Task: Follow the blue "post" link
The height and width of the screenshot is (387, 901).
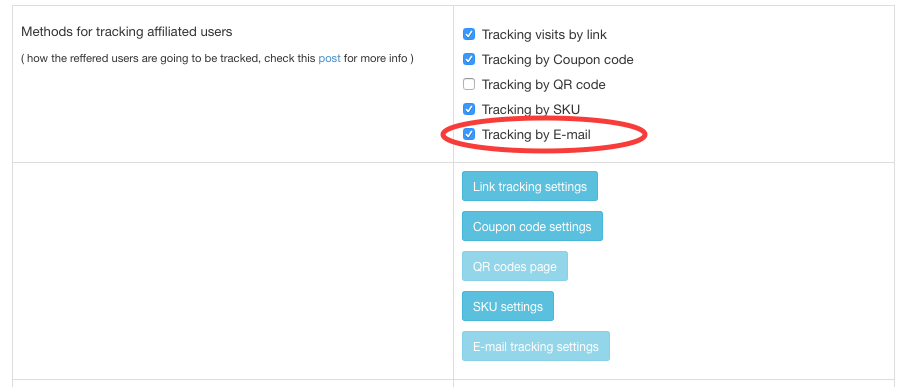Action: tap(329, 58)
